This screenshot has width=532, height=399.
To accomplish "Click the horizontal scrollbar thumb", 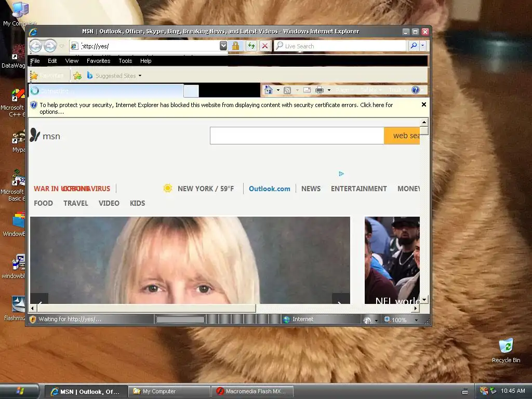I will (146, 308).
